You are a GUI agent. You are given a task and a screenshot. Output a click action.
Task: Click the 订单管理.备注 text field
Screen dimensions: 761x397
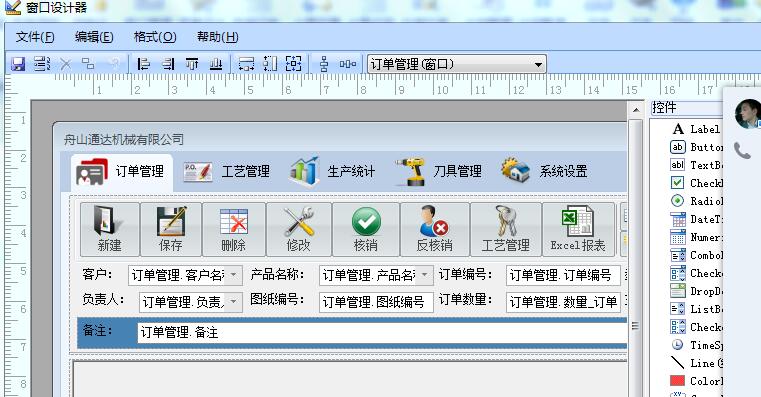pos(381,332)
